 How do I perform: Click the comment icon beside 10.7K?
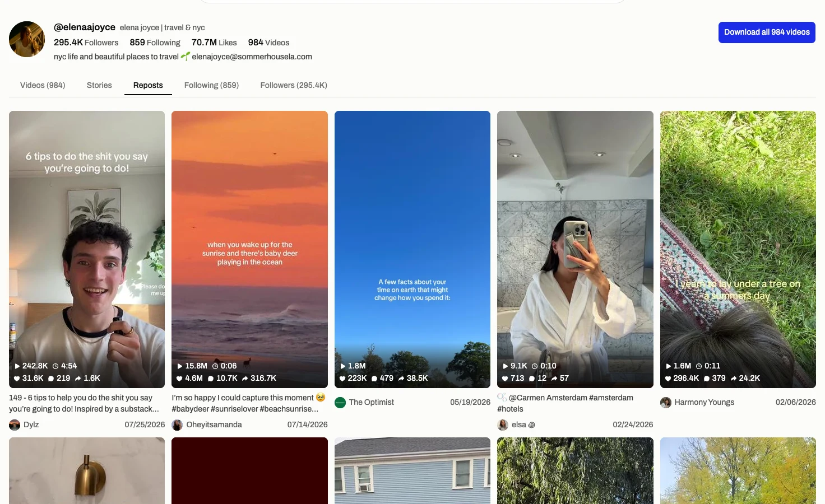pos(211,379)
